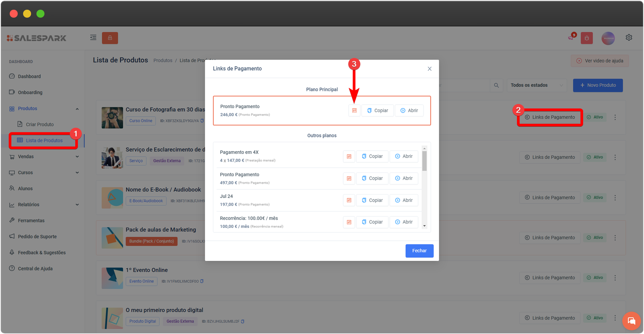The image size is (644, 334).
Task: Copy the Plano Principal payment link
Action: pos(378,111)
